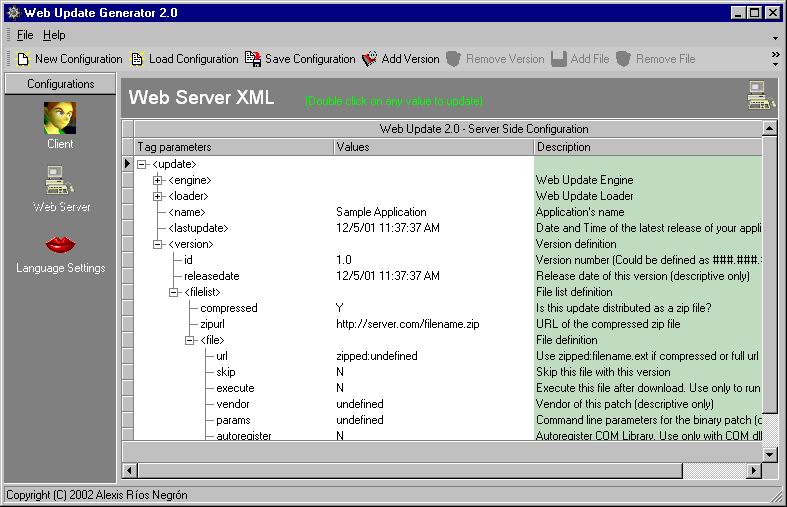Click the Add Version toolbar icon

[x=370, y=59]
